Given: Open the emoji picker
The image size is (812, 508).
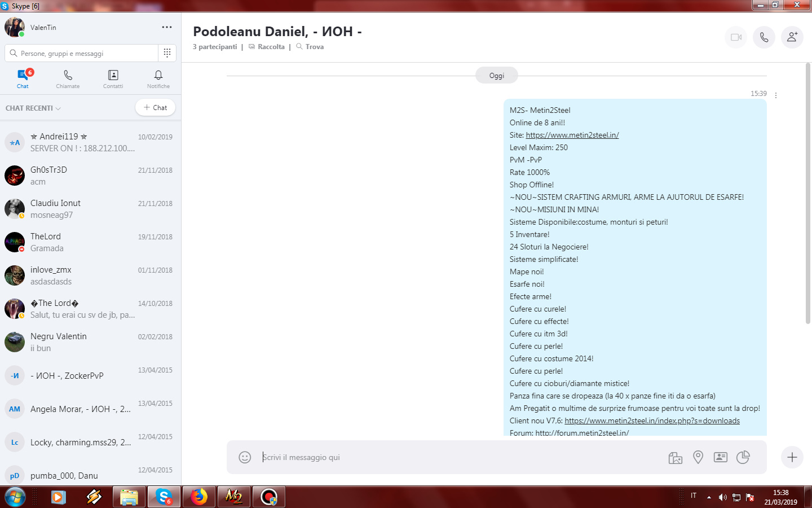Looking at the screenshot, I should click(x=245, y=457).
